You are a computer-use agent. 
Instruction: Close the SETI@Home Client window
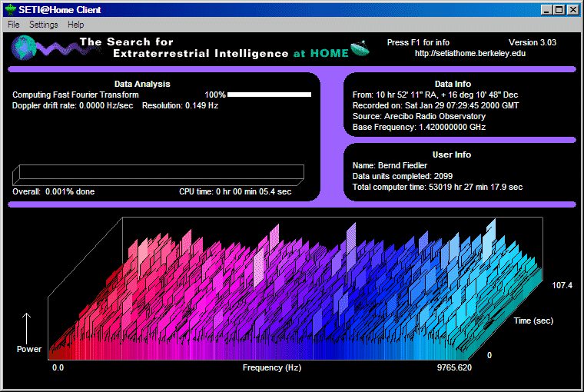pos(572,10)
